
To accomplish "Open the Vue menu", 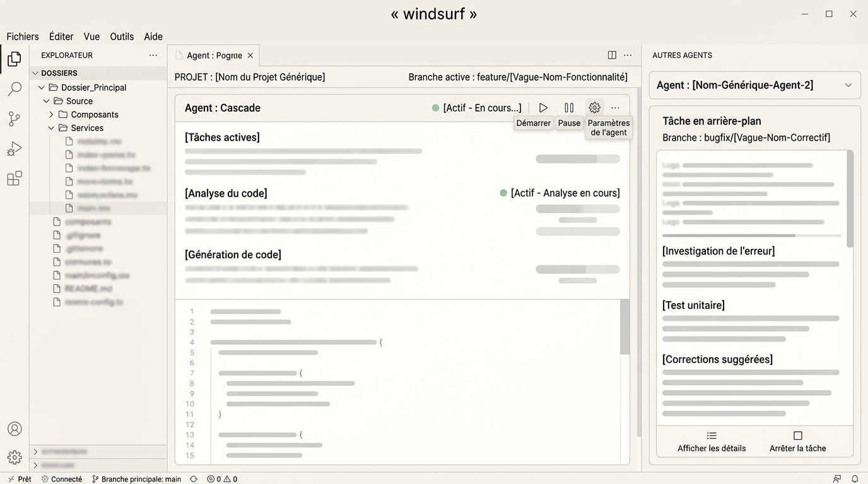I will tap(91, 37).
